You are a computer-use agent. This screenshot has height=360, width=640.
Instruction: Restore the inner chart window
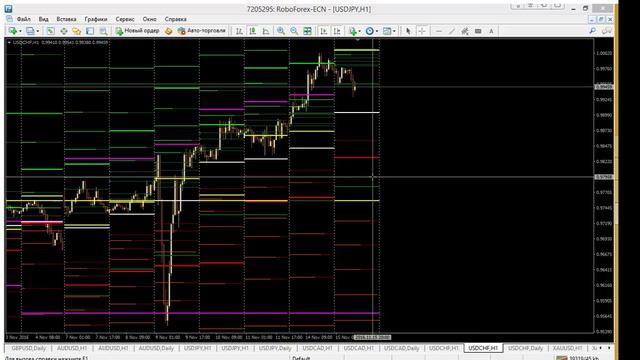click(600, 19)
